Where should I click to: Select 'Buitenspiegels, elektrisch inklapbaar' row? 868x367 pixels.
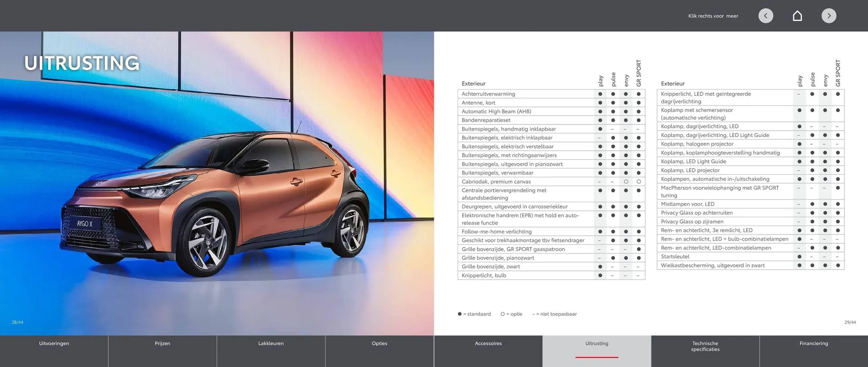coord(552,138)
